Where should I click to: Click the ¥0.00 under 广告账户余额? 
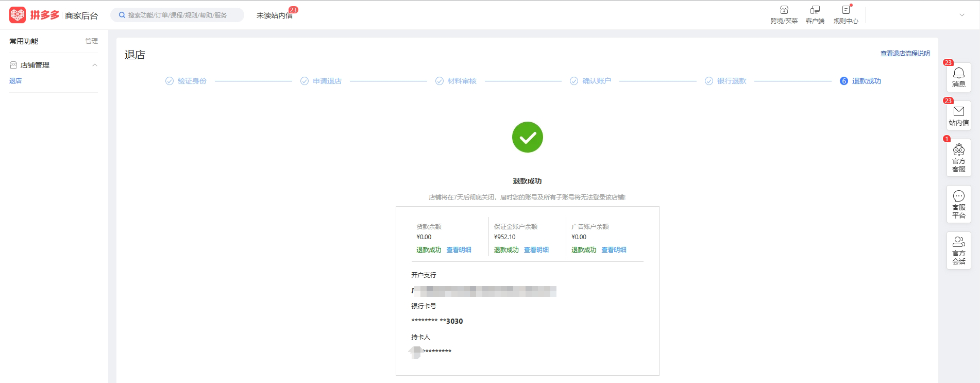click(579, 237)
